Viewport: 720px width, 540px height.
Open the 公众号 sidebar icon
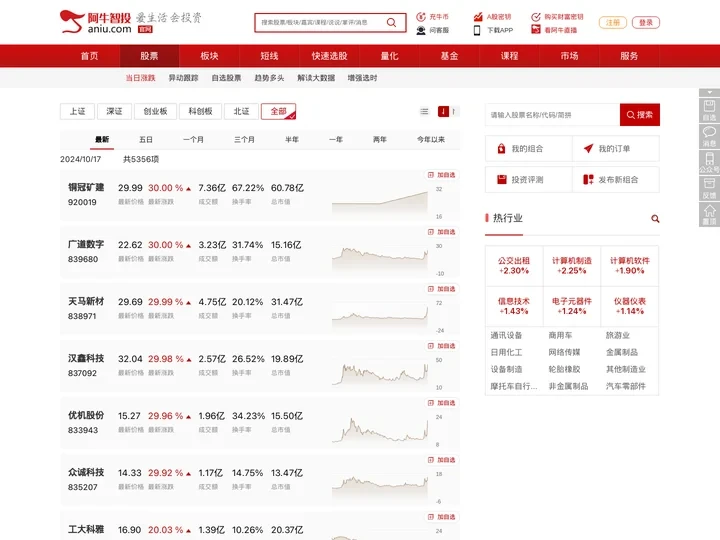pos(709,162)
